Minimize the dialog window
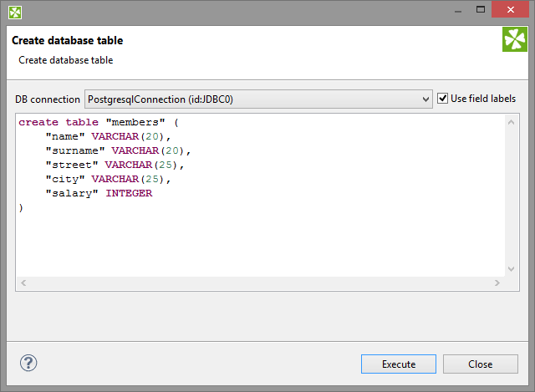Screen dimensions: 535x392 pos(458,11)
